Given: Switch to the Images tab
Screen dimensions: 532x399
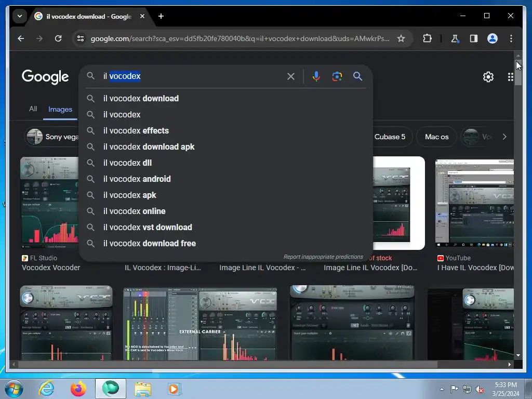Looking at the screenshot, I should (60, 109).
